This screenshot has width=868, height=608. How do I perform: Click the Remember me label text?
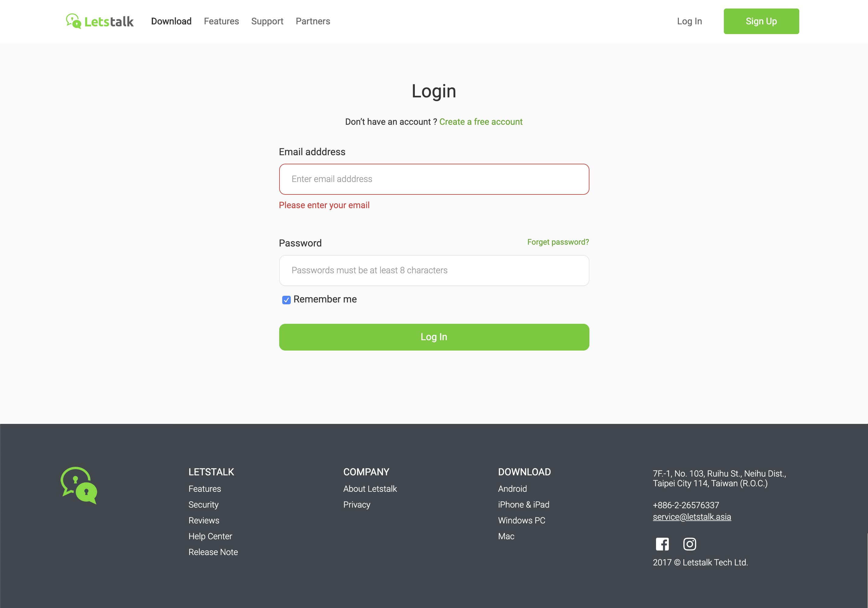click(x=325, y=299)
